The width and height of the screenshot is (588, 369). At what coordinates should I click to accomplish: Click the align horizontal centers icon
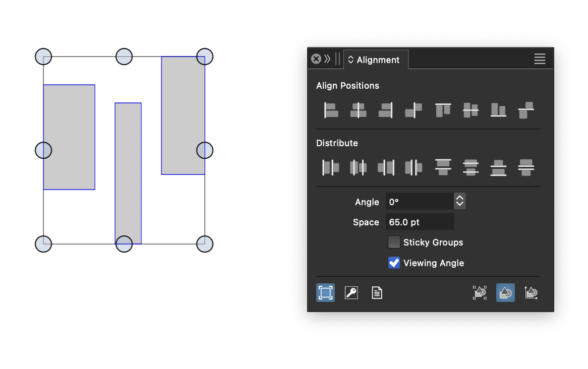[x=358, y=110]
